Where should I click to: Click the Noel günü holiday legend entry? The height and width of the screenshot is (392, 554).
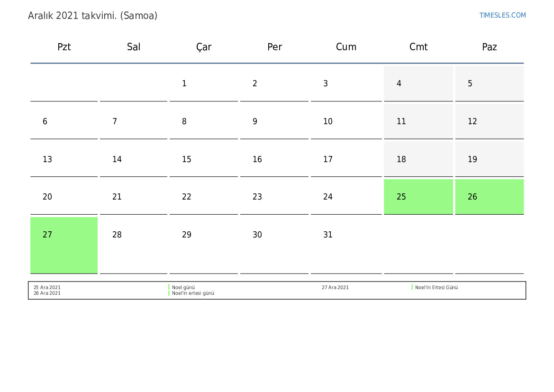coord(183,287)
